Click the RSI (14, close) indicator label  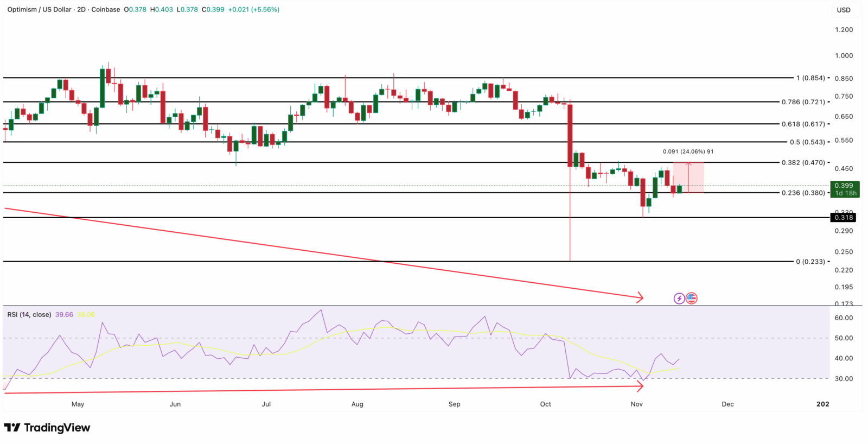coord(29,315)
